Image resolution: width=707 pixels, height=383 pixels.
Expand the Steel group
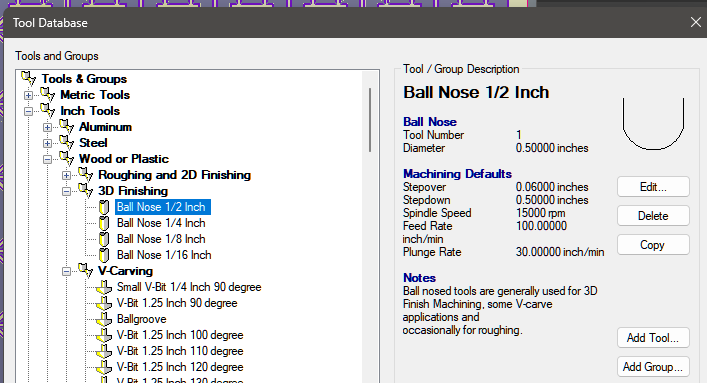point(47,143)
